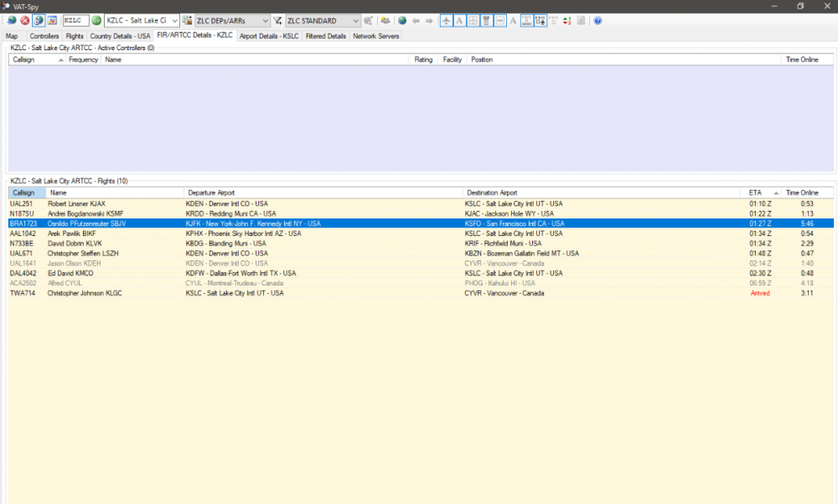838x504 pixels.
Task: Click the blue help question mark icon
Action: tap(597, 20)
